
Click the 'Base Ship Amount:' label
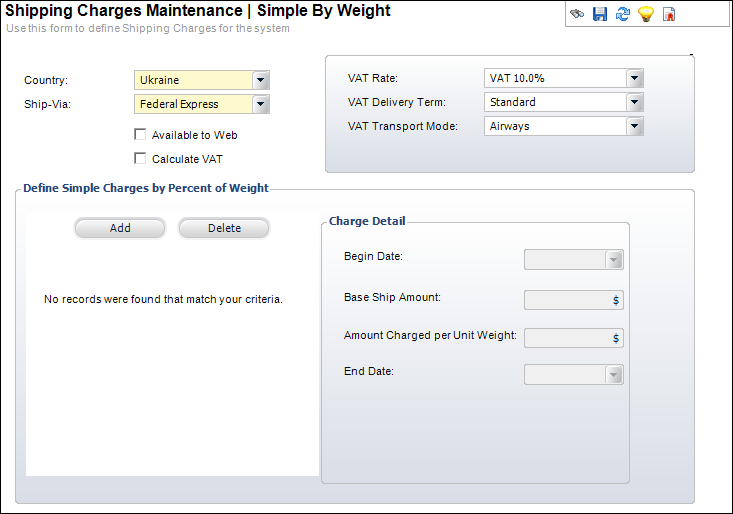[392, 297]
